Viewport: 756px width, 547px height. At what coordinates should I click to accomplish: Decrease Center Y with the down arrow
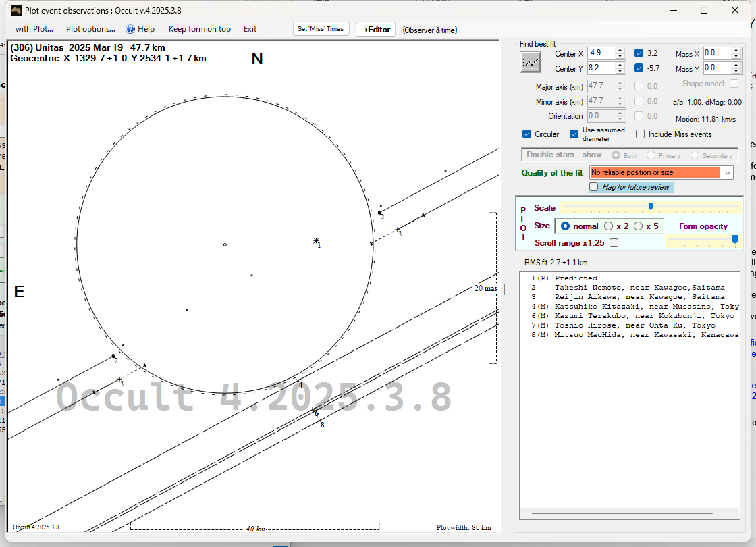coord(620,71)
